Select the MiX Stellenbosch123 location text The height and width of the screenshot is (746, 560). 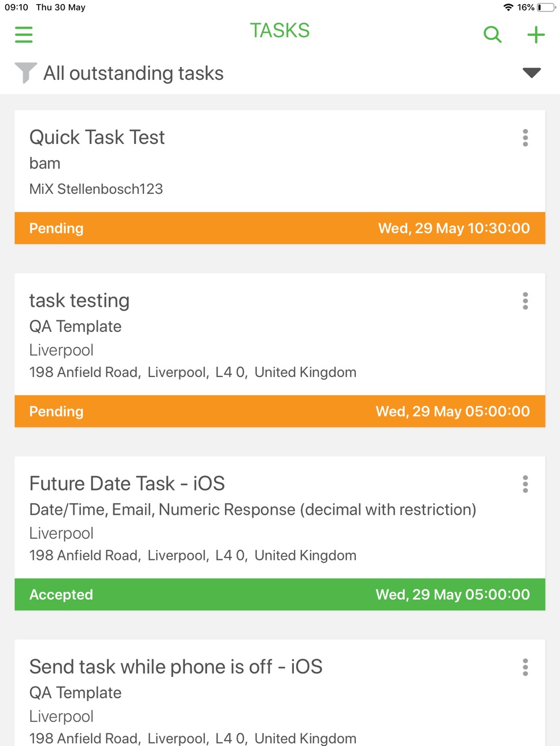pyautogui.click(x=96, y=189)
